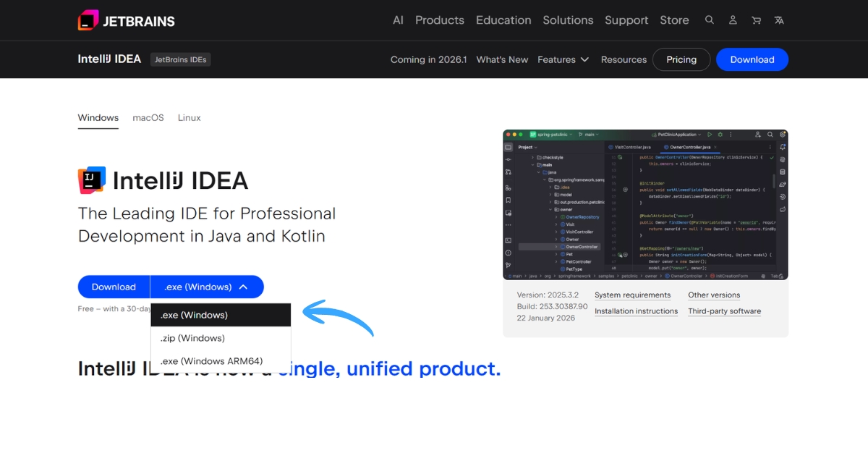868x456 pixels.
Task: Switch to the Windows tab
Action: pos(98,117)
